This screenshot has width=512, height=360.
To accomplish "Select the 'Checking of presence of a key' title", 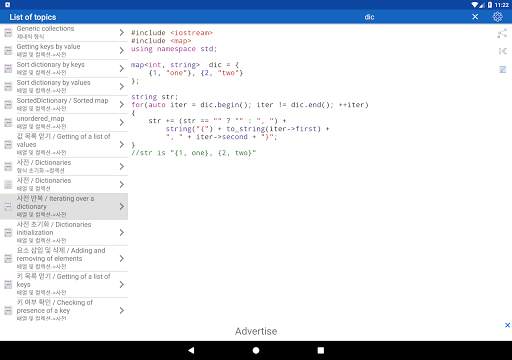I will [x=55, y=306].
